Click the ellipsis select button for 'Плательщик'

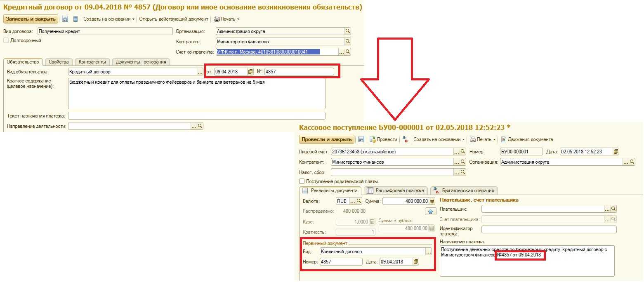click(x=607, y=209)
